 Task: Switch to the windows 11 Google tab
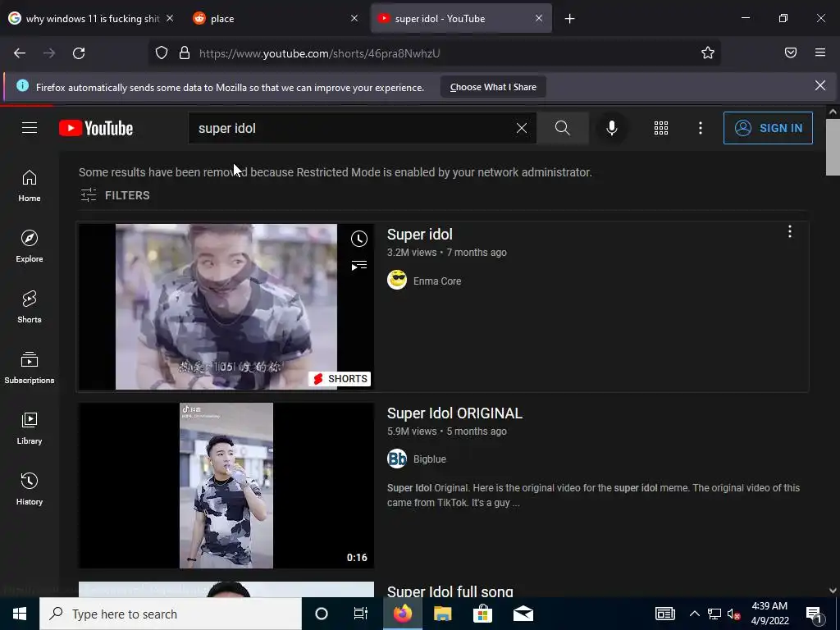click(91, 18)
